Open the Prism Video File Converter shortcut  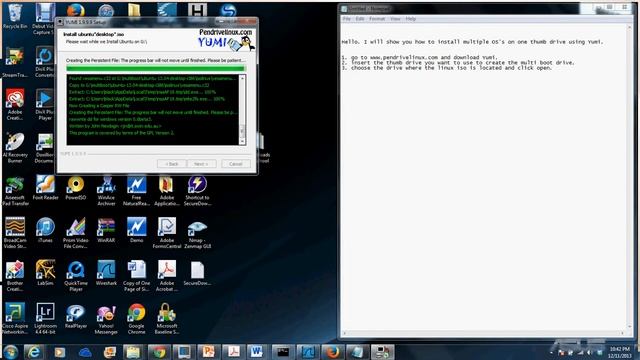point(76,233)
